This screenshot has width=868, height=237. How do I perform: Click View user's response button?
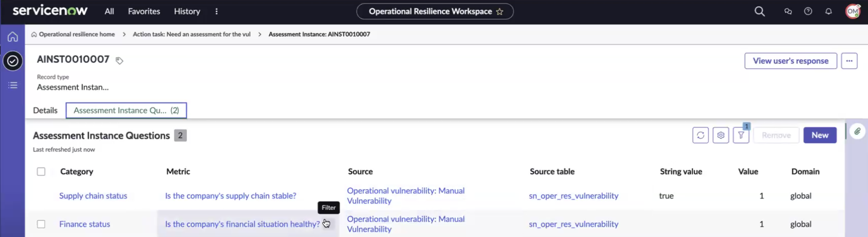coord(791,61)
